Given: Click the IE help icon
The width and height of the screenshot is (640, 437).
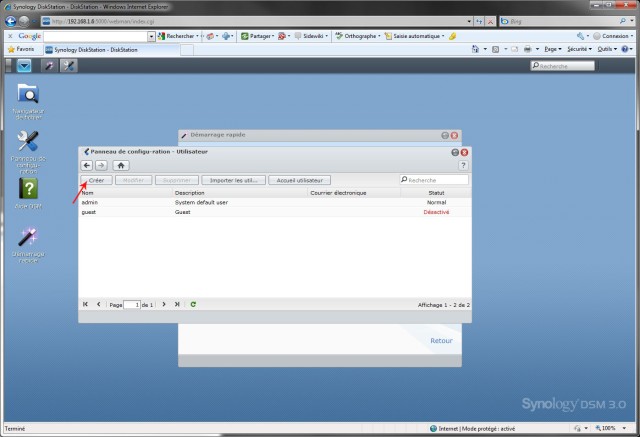Looking at the screenshot, I should pos(625,49).
